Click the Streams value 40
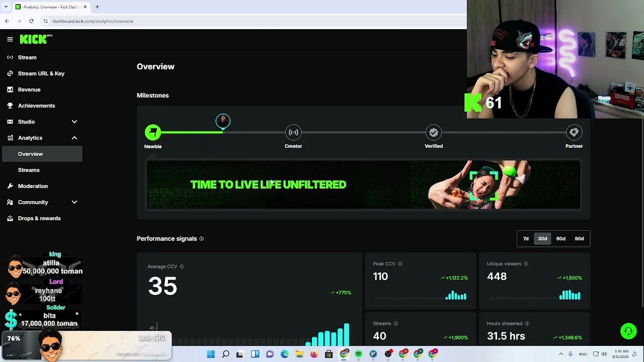The height and width of the screenshot is (362, 644). click(x=380, y=336)
